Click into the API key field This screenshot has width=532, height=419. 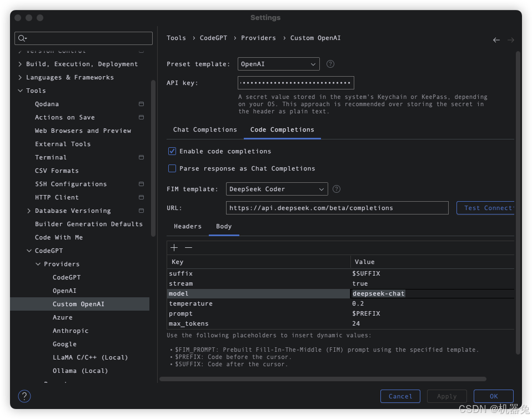pyautogui.click(x=296, y=83)
